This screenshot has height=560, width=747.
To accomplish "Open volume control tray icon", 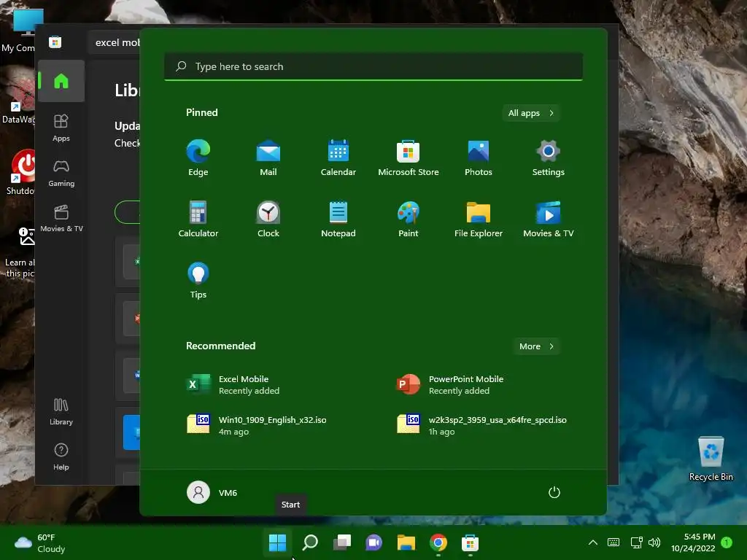I will click(654, 542).
